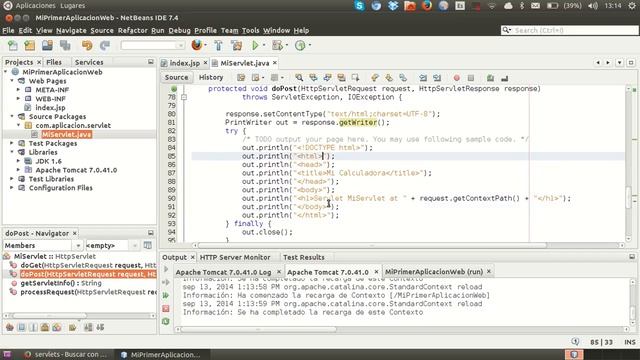Open the Refactor menu
This screenshot has width=640, height=360.
tap(132, 31)
